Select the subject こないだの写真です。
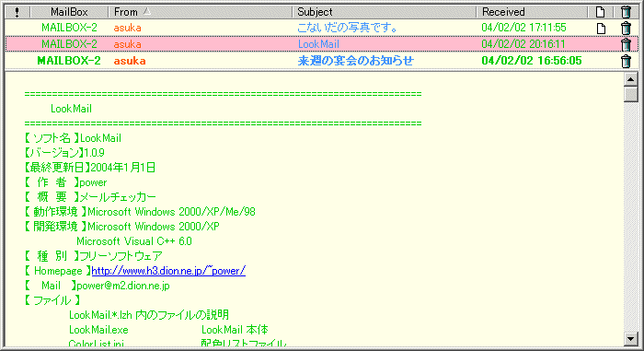Viewport: 644px width, 351px height. (348, 28)
